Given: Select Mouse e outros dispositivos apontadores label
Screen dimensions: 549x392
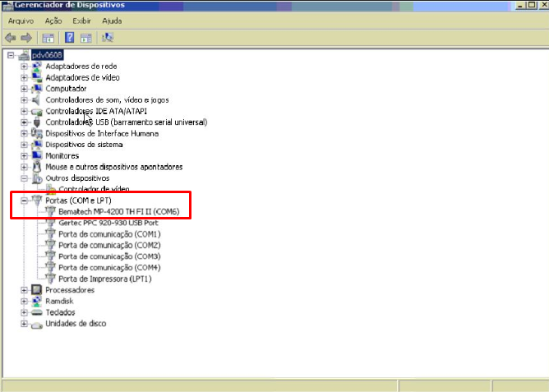Looking at the screenshot, I should [x=113, y=167].
